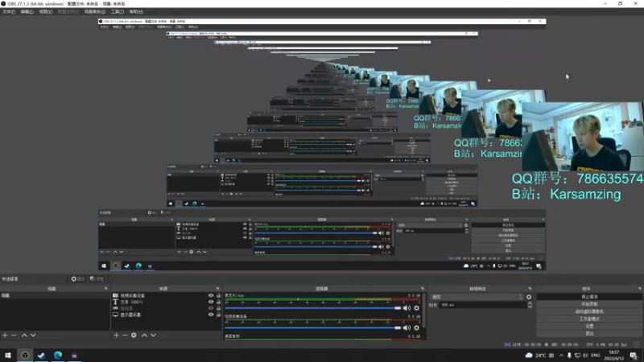Add a new source with plus icon
The width and height of the screenshot is (644, 362).
116,335
